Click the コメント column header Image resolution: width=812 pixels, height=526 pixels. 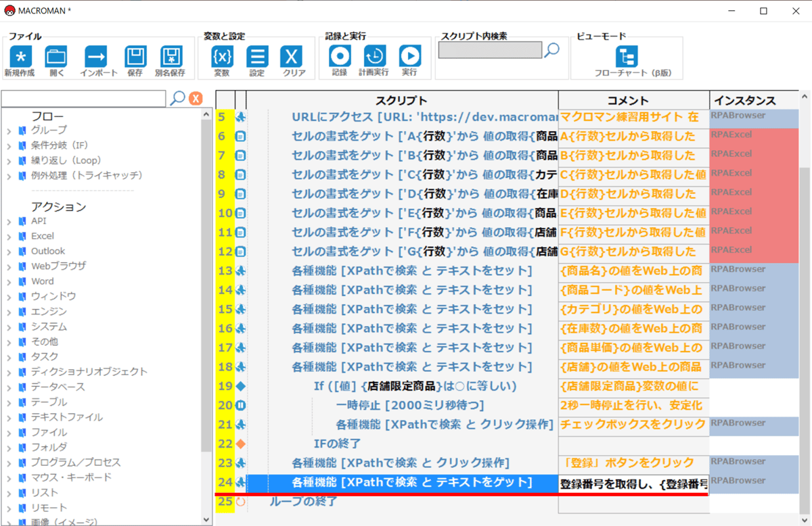point(633,100)
